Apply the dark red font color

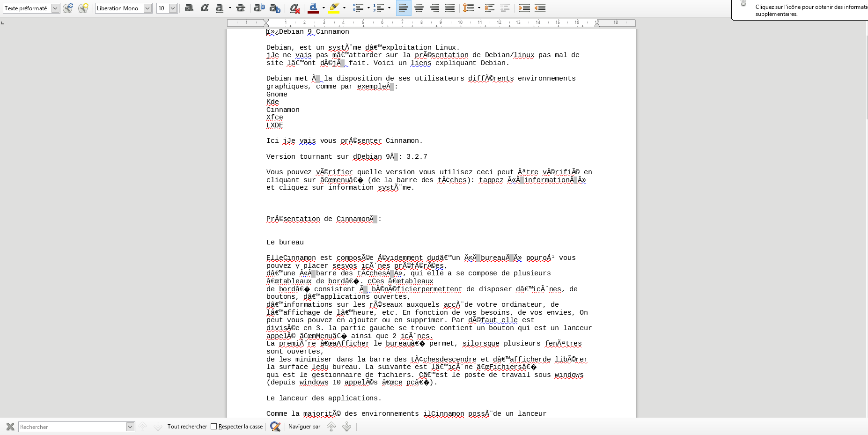coord(313,8)
